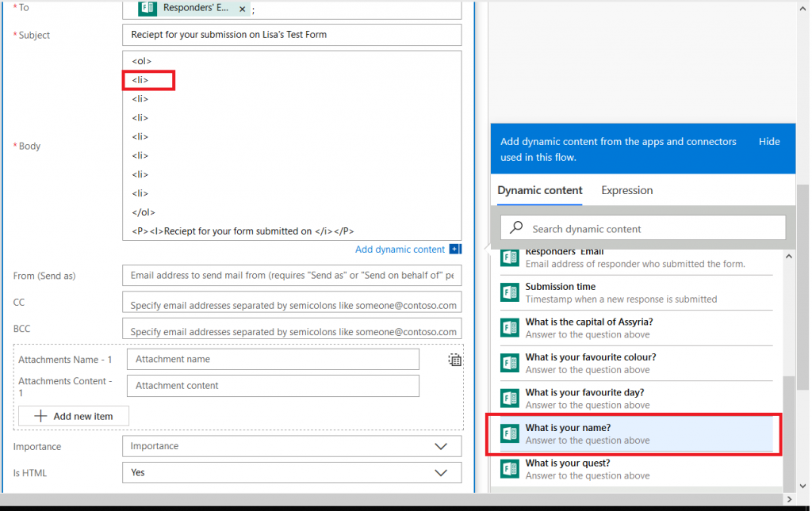Select the Forms icon on capital of Assyria entry
The image size is (812, 511).
(509, 327)
